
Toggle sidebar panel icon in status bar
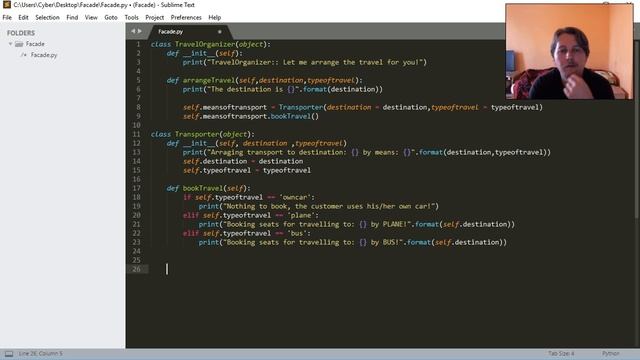[x=9, y=353]
